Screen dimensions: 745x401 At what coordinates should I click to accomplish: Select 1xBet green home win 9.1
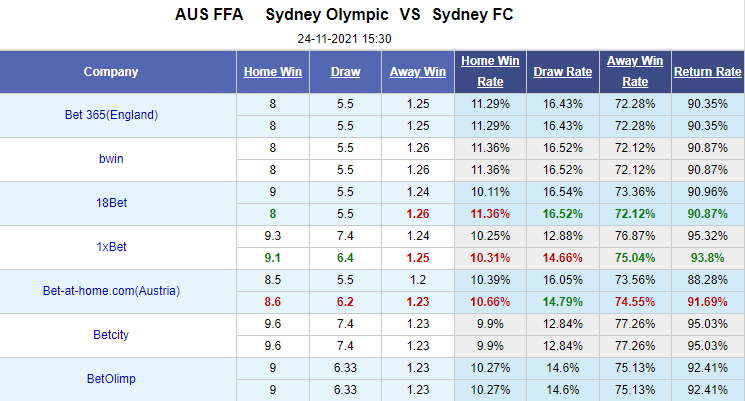point(273,258)
